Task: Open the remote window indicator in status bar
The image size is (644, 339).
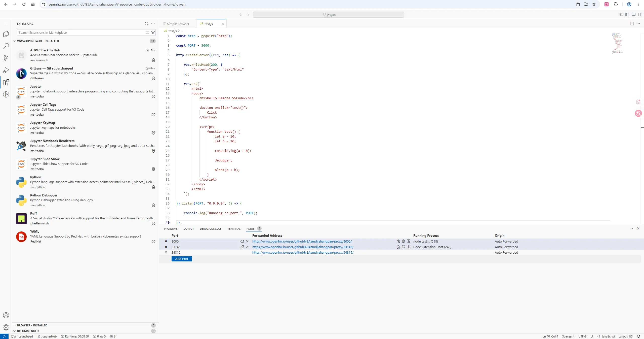Action: coord(4,336)
